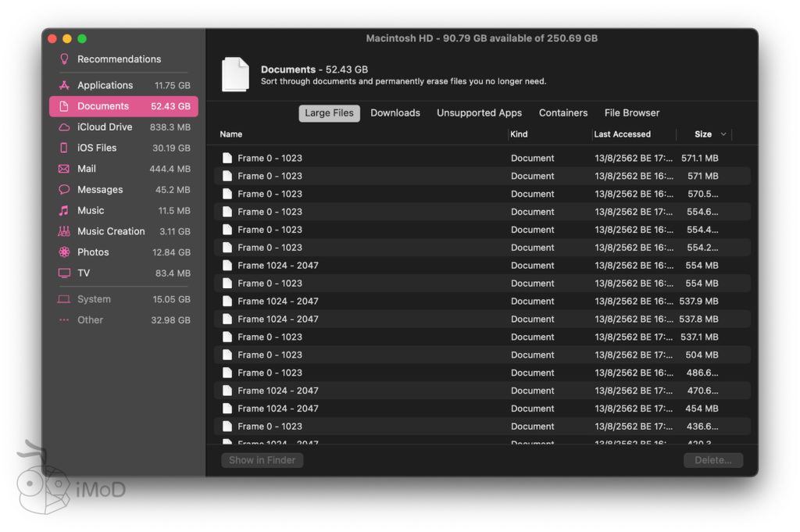Open the File Browser tab

tap(631, 113)
